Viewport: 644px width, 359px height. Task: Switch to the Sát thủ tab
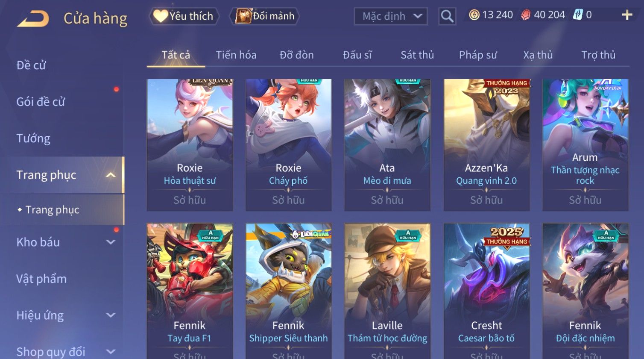coord(417,55)
